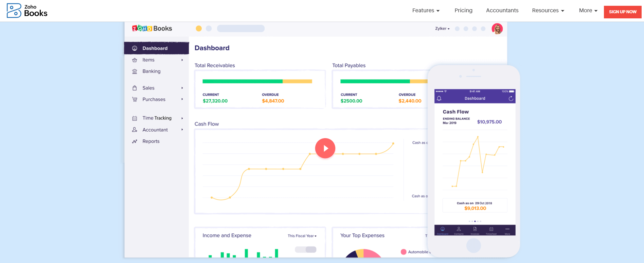The image size is (644, 263).
Task: Select the Dashboard tab on phone
Action: (443, 230)
